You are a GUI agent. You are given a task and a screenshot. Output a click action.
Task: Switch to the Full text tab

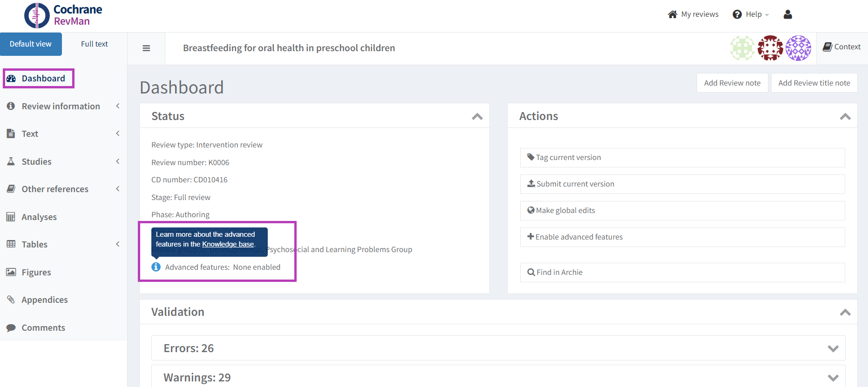coord(94,44)
